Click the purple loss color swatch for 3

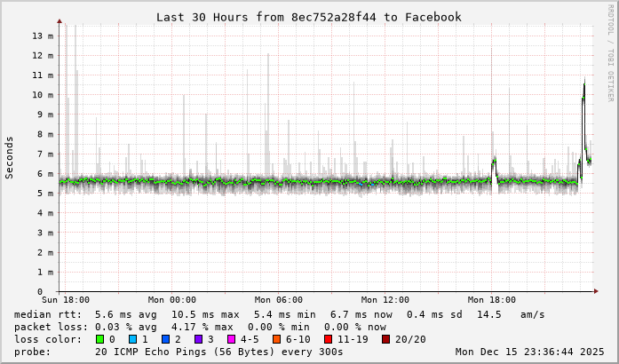tap(200, 339)
